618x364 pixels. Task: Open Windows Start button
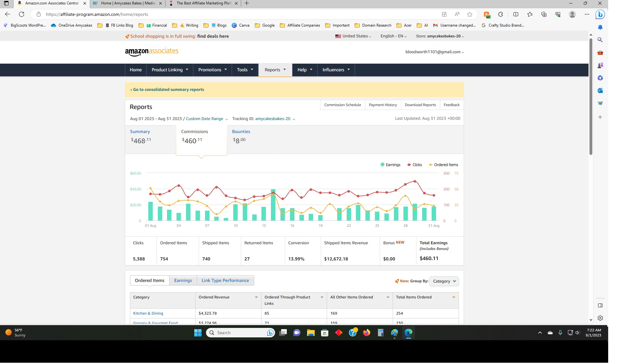pyautogui.click(x=198, y=333)
